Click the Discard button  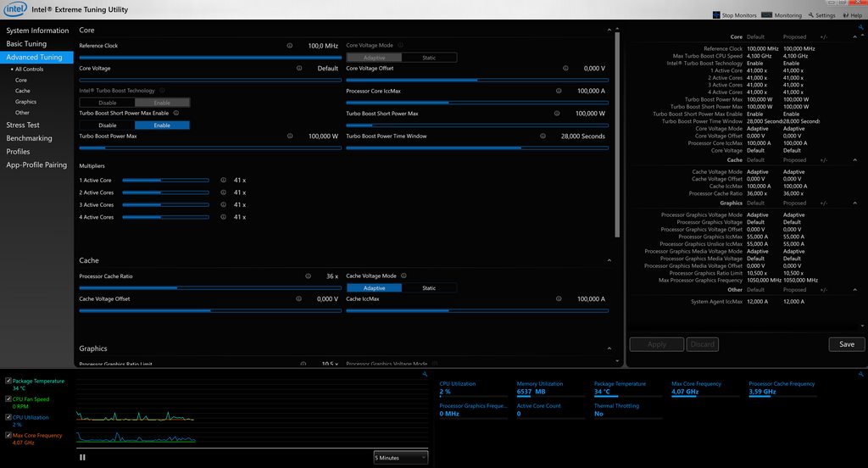[703, 344]
